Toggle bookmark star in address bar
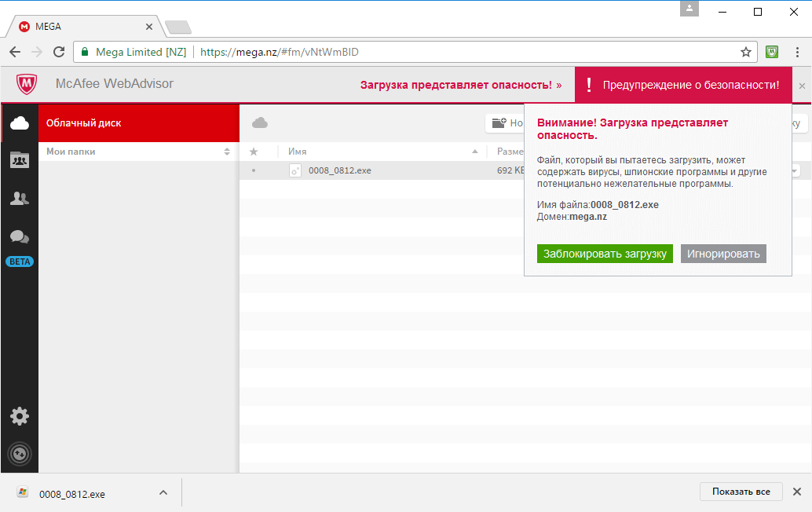This screenshot has height=512, width=812. tap(745, 52)
